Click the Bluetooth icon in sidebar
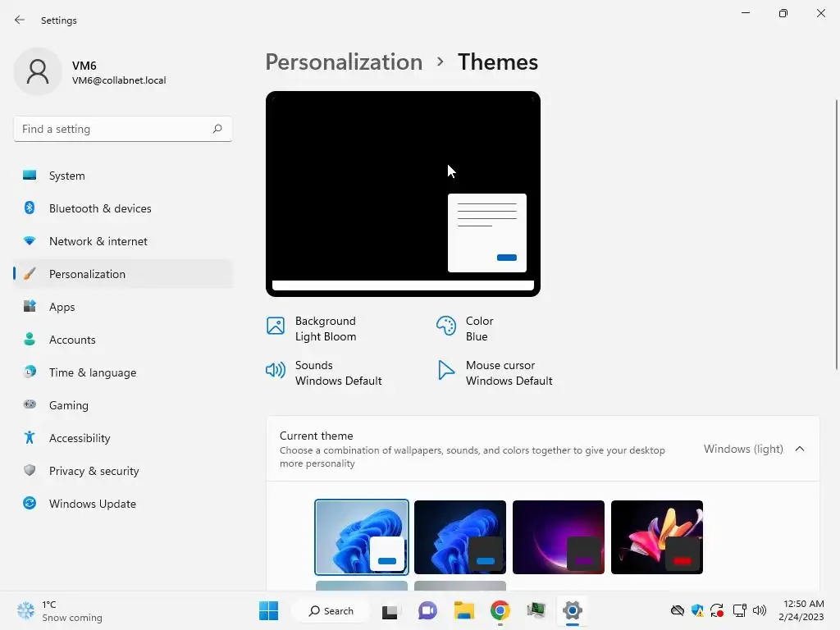The image size is (840, 630). pyautogui.click(x=30, y=208)
